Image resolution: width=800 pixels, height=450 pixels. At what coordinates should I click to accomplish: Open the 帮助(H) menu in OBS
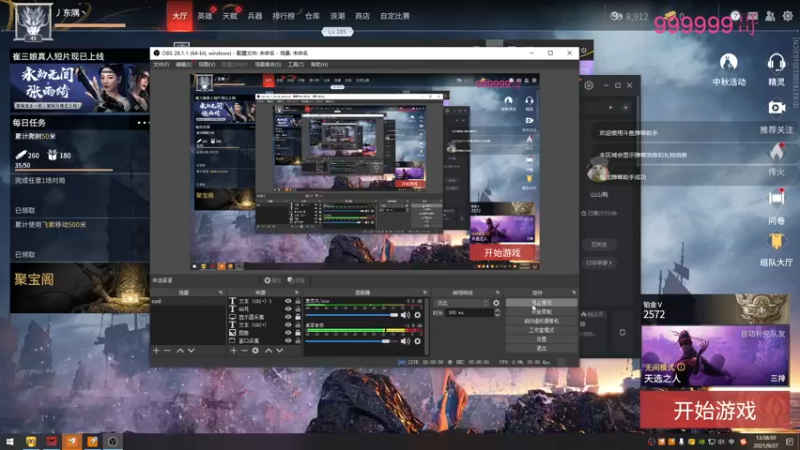click(319, 65)
